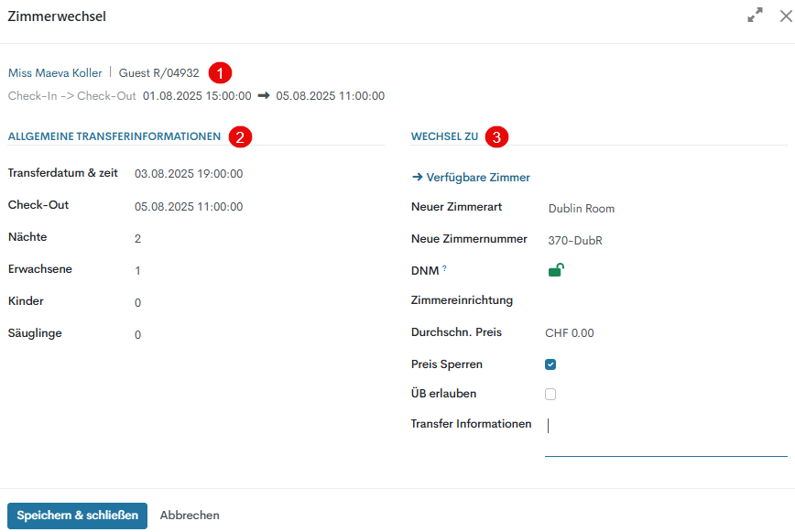Click red annotation marker 3

(496, 136)
